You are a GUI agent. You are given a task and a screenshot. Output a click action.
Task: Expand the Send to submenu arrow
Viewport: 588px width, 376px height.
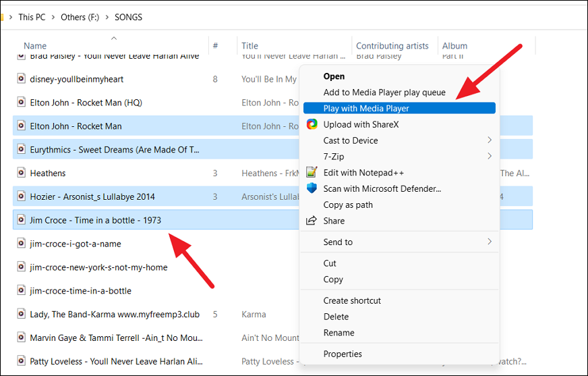click(490, 242)
